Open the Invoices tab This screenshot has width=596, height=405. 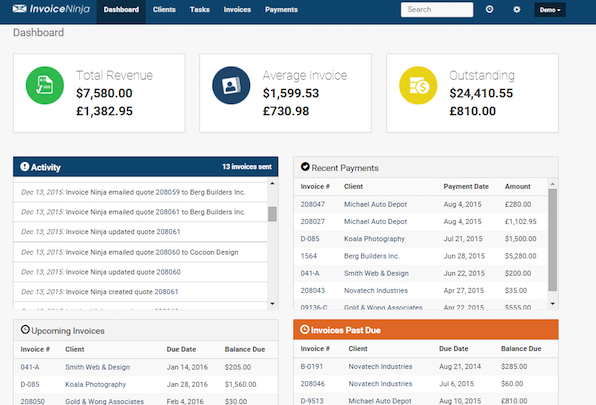pos(237,10)
